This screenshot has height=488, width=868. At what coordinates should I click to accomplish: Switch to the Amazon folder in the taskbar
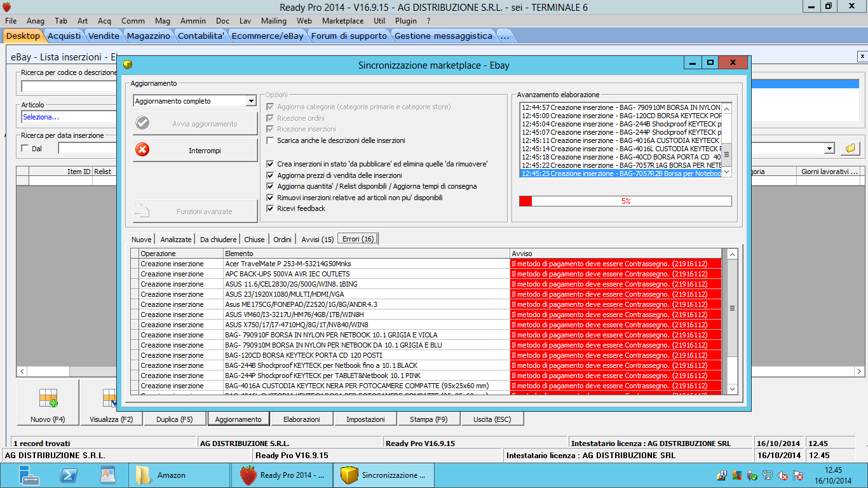pos(180,475)
